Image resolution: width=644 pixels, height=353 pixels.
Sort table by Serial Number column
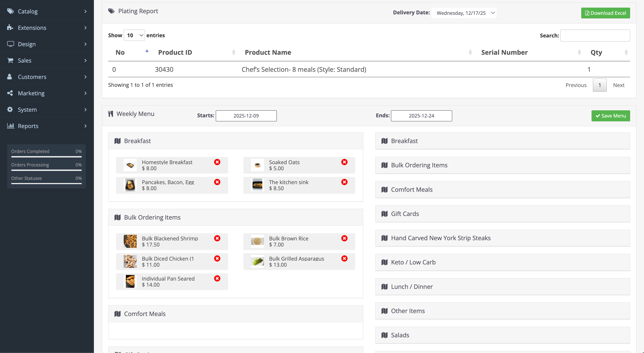[x=504, y=52]
